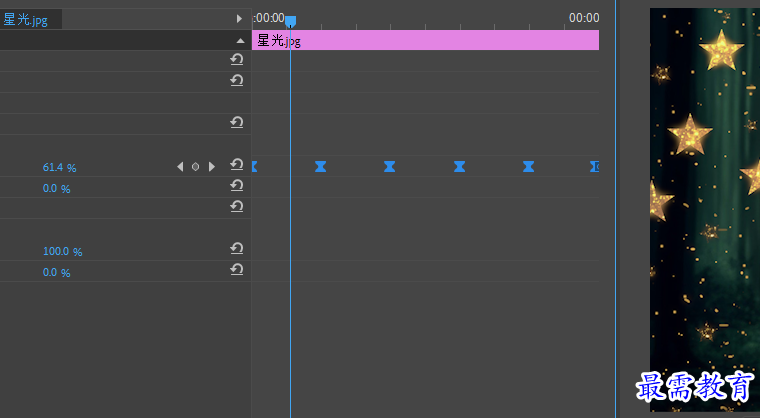Click the 100.0 % value field
760x418 pixels.
tap(63, 251)
